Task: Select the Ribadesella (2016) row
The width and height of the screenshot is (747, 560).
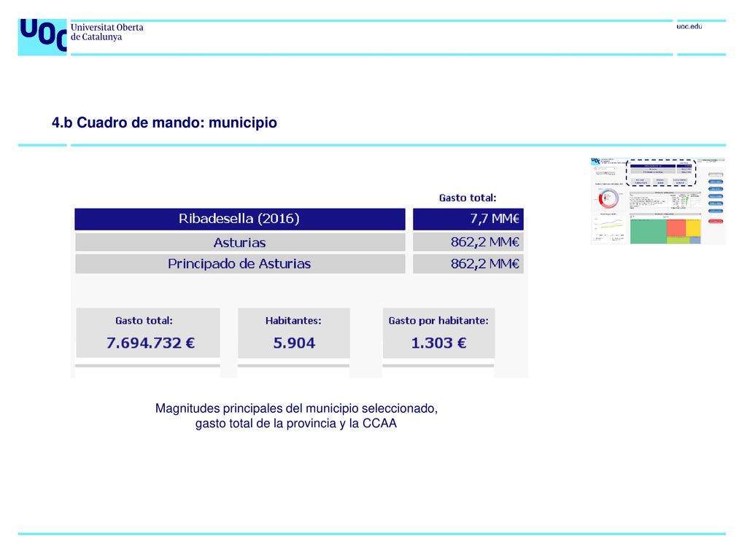Action: (239, 219)
